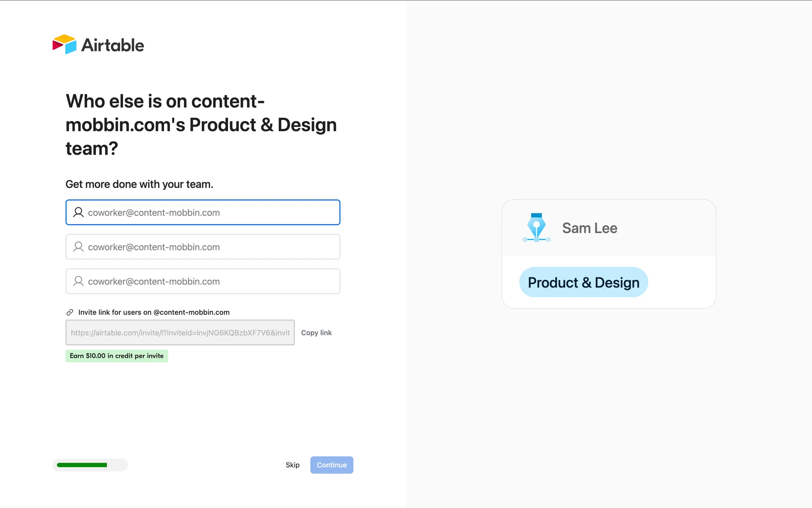Screen dimensions: 812x508
Task: Click the link chain icon beside Invite link
Action: pyautogui.click(x=70, y=312)
